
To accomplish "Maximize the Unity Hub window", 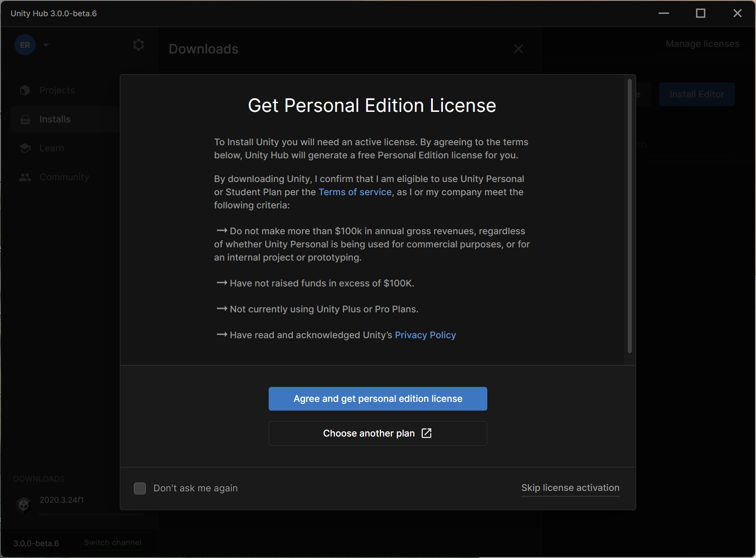I will point(701,13).
